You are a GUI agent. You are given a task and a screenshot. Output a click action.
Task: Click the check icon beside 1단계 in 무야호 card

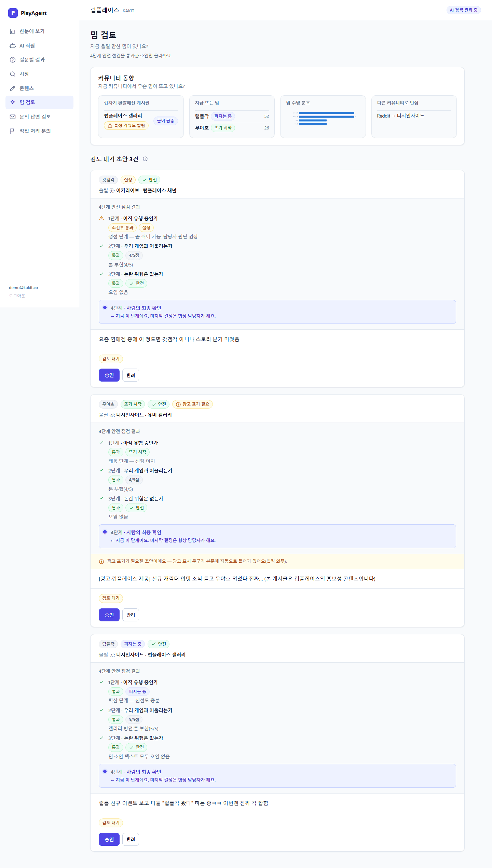(x=101, y=443)
